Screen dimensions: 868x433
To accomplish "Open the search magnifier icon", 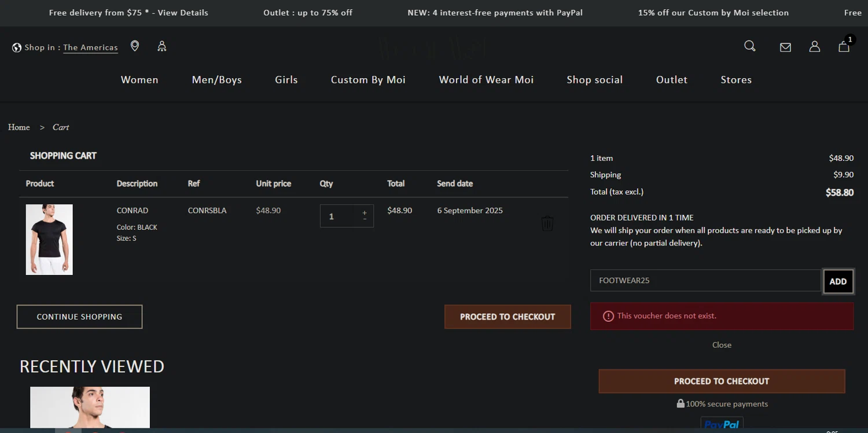I will pyautogui.click(x=750, y=46).
